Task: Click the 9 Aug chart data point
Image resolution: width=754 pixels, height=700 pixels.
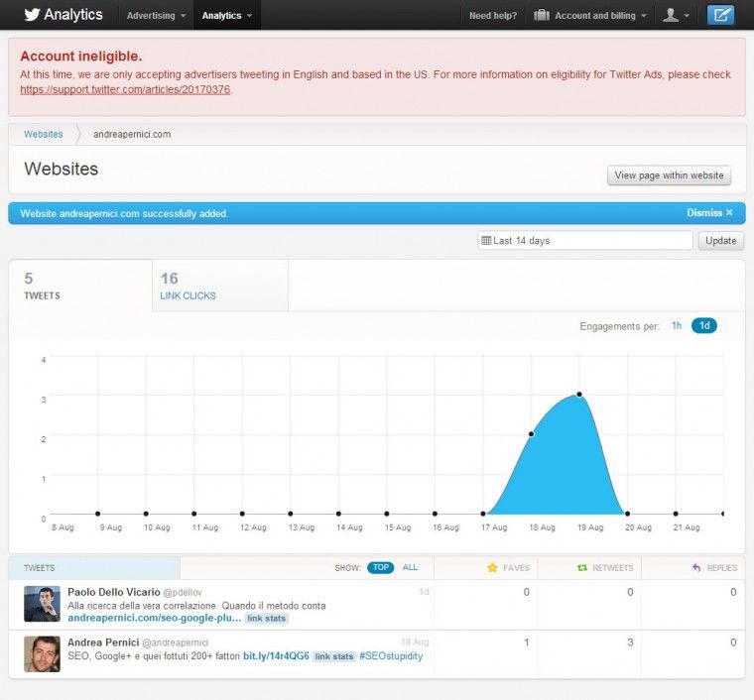Action: click(97, 514)
